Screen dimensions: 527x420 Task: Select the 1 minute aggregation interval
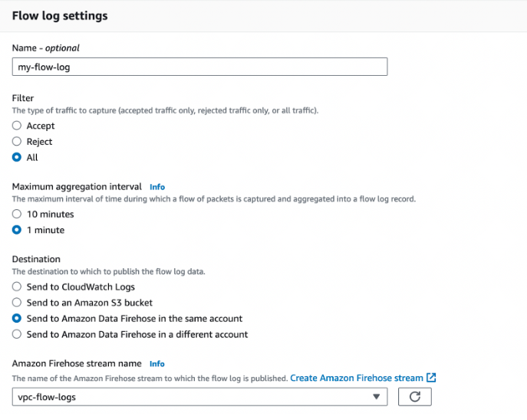coord(17,230)
